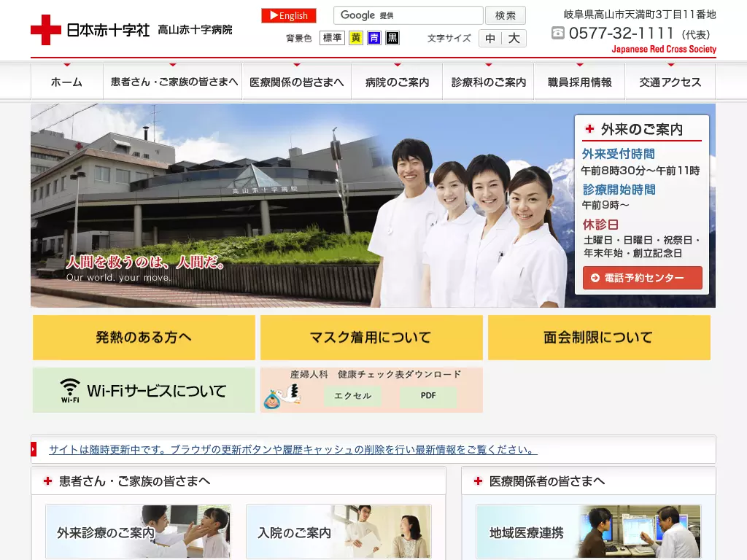Open 診療科のご案内 nav menu
747x560 pixels.
point(488,82)
